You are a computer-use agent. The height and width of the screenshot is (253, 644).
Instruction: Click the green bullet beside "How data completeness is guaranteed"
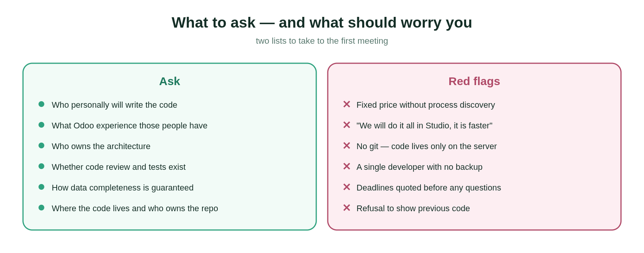[x=41, y=187]
